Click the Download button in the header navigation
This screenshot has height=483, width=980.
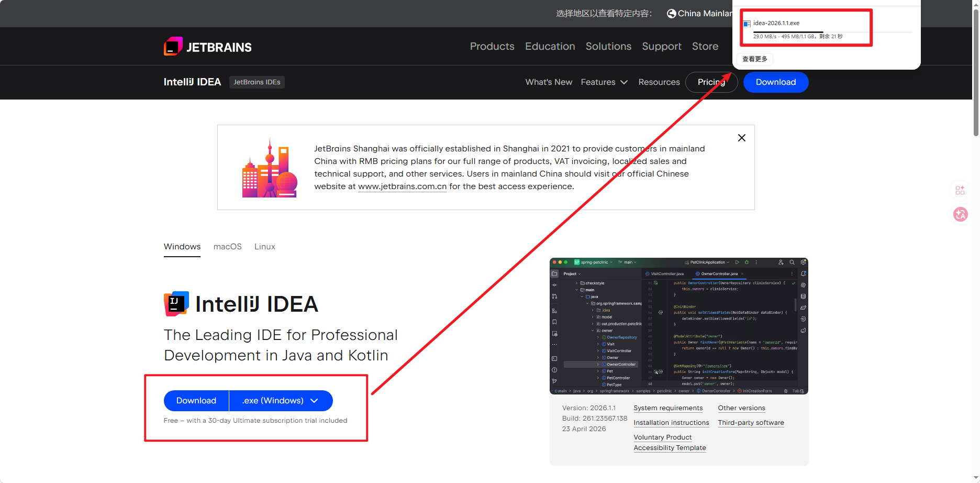[x=776, y=82]
